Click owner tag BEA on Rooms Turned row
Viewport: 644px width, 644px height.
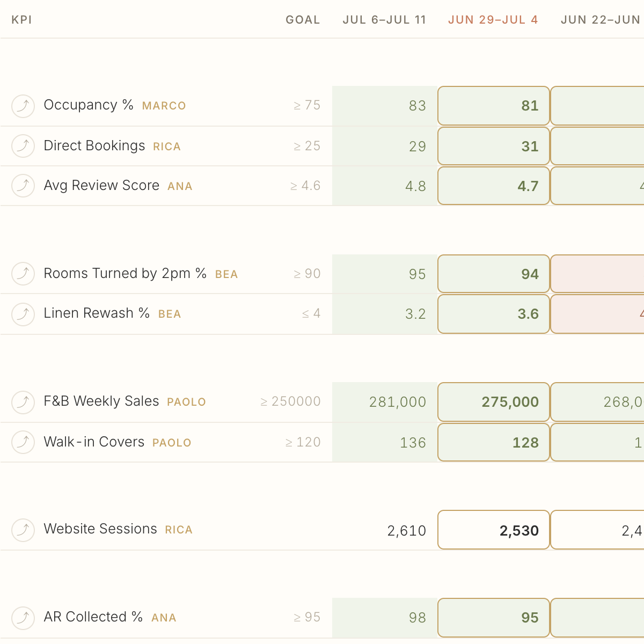point(226,274)
